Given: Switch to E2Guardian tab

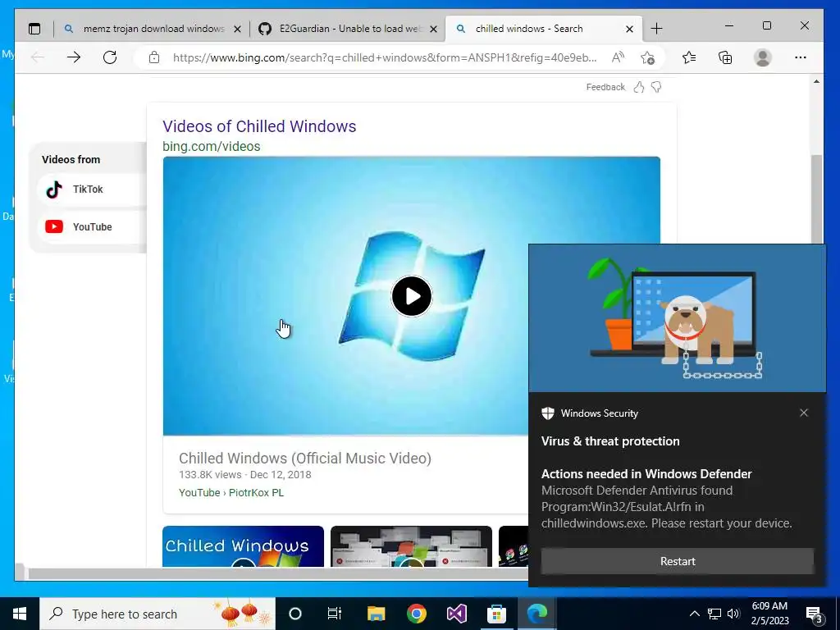Looking at the screenshot, I should [347, 29].
